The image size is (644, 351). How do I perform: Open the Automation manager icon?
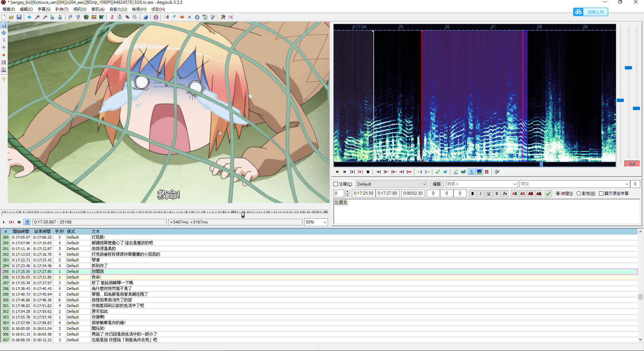coord(146,17)
